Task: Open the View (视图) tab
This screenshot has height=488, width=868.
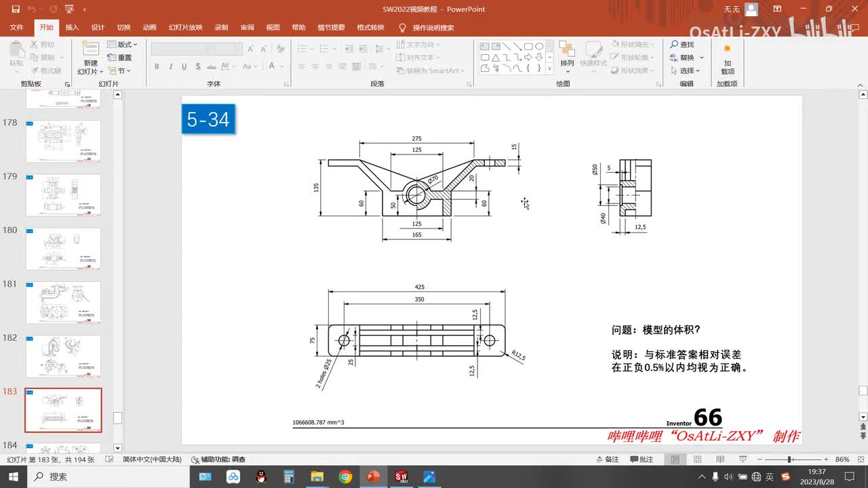Action: point(273,28)
